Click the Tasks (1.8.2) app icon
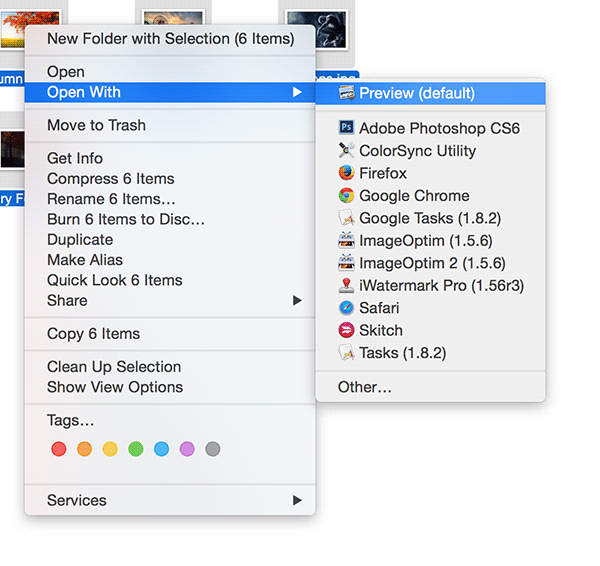 pyautogui.click(x=347, y=353)
